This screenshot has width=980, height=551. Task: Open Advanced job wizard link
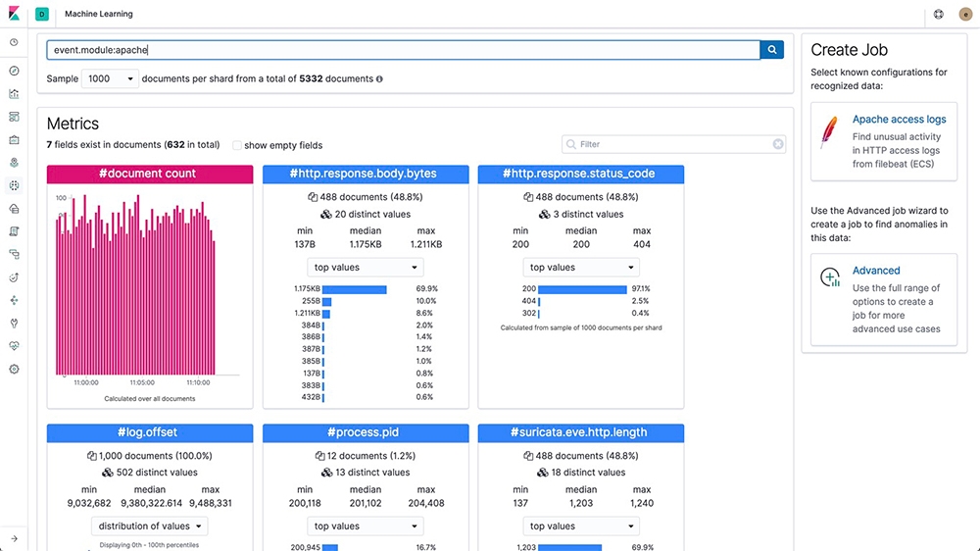tap(876, 271)
